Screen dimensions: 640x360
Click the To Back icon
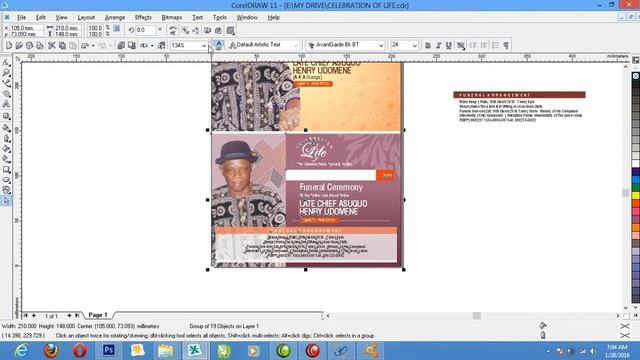click(218, 30)
